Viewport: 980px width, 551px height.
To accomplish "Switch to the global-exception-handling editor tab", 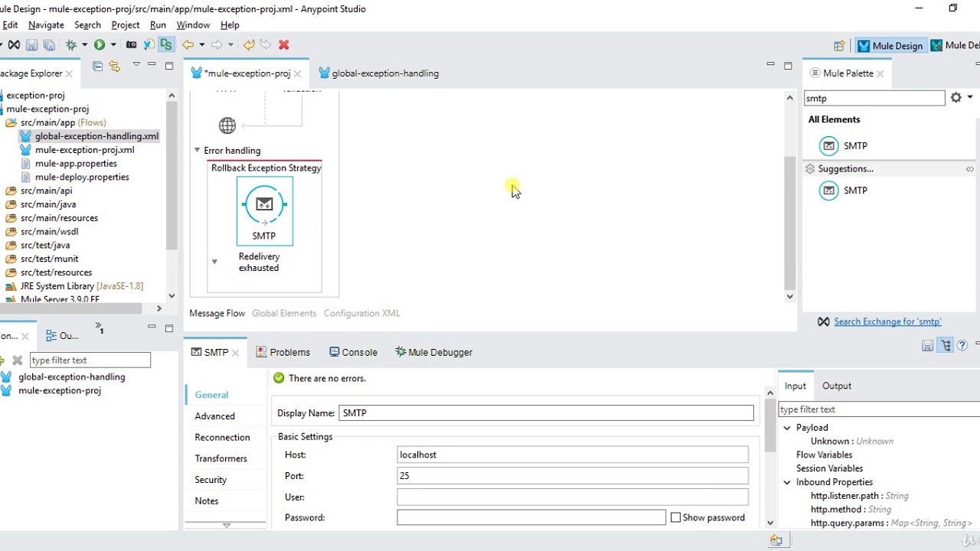I will click(379, 73).
